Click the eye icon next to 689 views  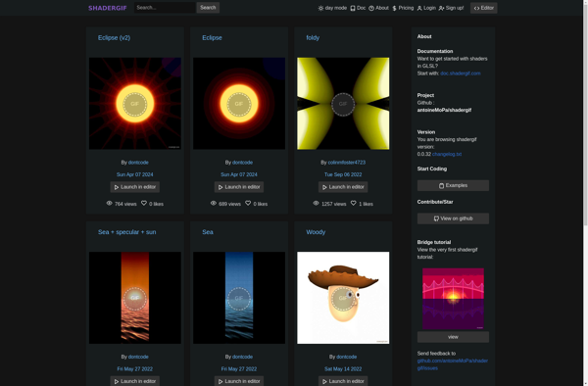click(214, 203)
